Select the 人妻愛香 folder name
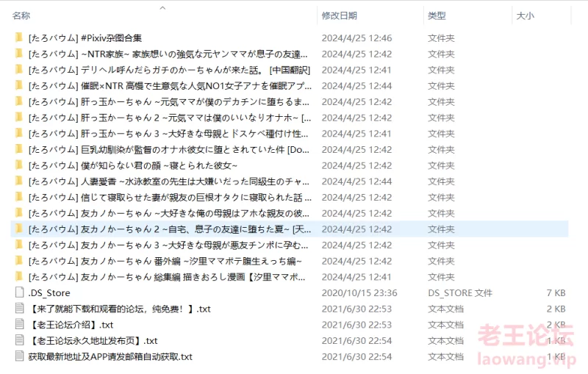Image resolution: width=588 pixels, height=374 pixels. pos(169,181)
